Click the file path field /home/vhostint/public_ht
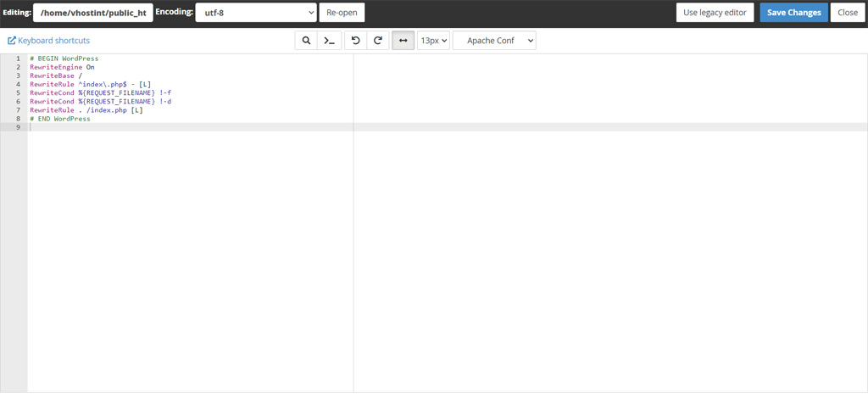Screen dimensions: 868x402 coord(93,12)
